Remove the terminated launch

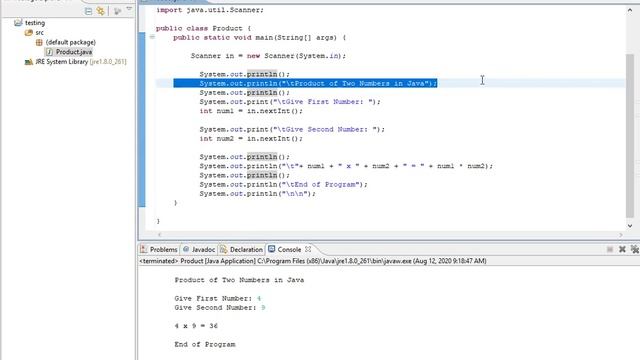pos(622,249)
